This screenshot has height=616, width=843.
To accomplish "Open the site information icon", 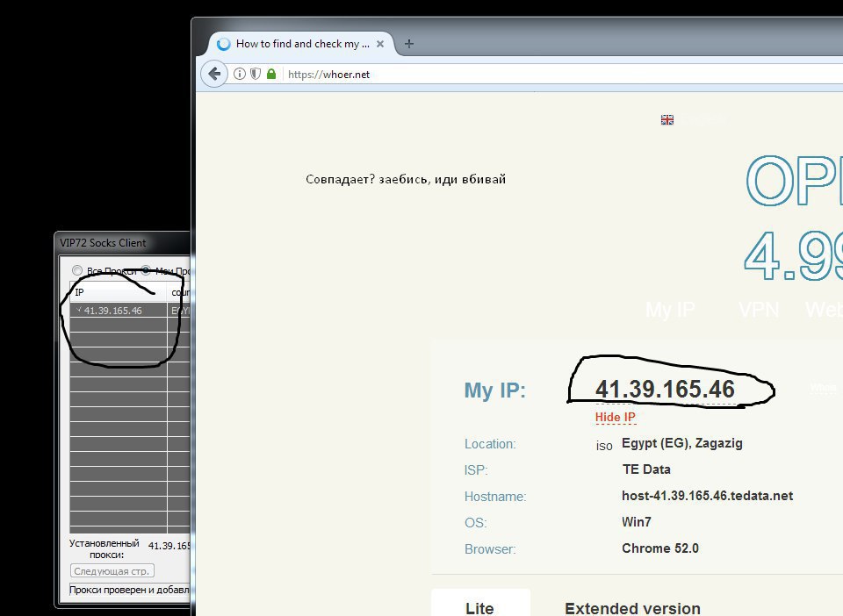I will pyautogui.click(x=240, y=75).
